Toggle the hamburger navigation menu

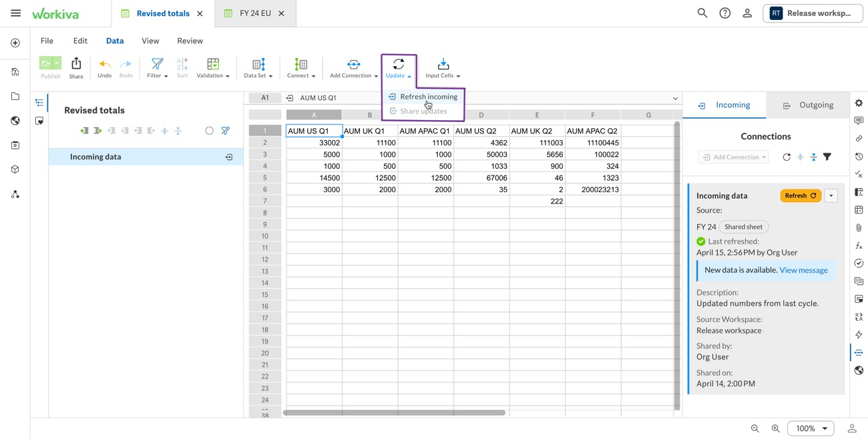[15, 13]
